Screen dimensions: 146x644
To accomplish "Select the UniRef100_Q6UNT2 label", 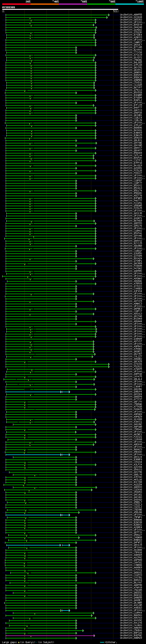I will click(x=131, y=352).
